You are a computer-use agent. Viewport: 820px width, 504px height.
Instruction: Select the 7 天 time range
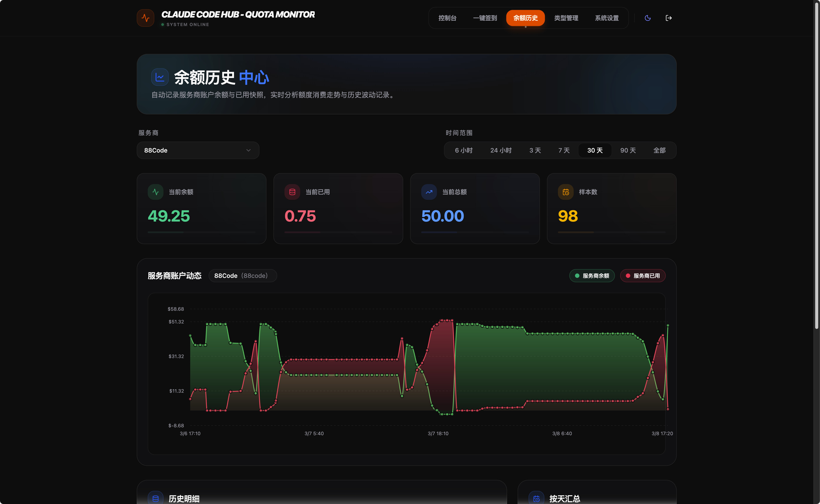(x=564, y=150)
